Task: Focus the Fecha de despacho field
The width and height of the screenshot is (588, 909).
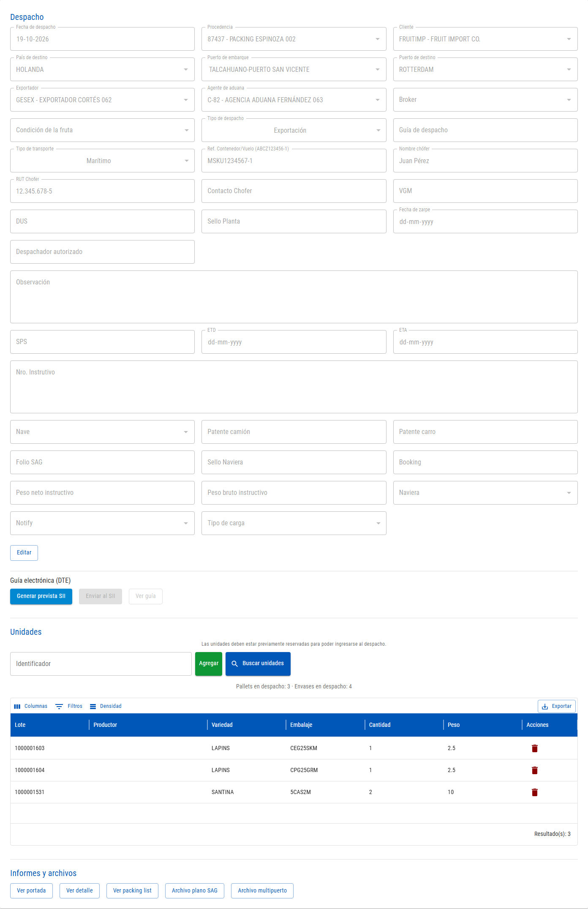Action: point(102,39)
